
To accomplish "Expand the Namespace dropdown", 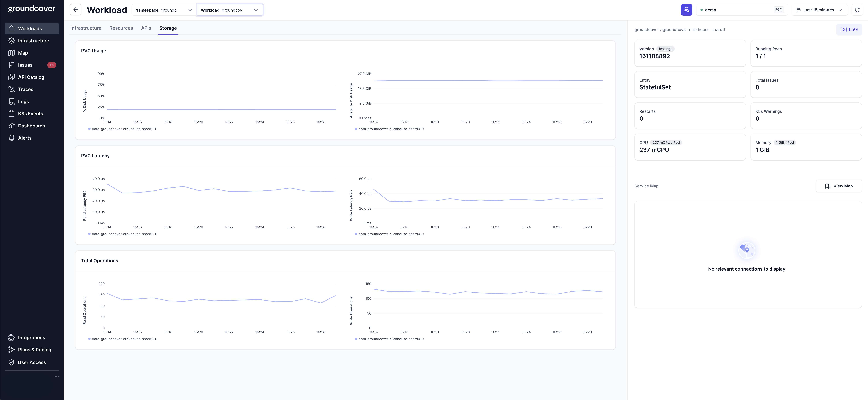I will click(163, 10).
